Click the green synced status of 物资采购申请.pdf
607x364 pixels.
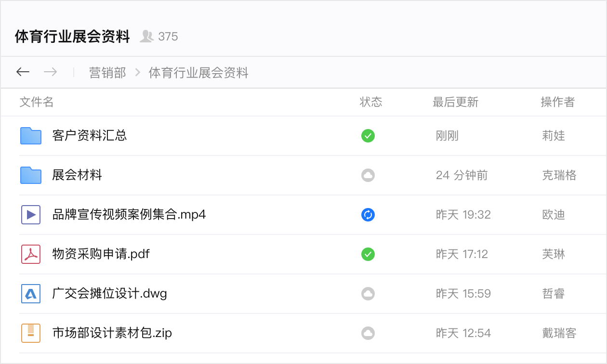coord(368,254)
